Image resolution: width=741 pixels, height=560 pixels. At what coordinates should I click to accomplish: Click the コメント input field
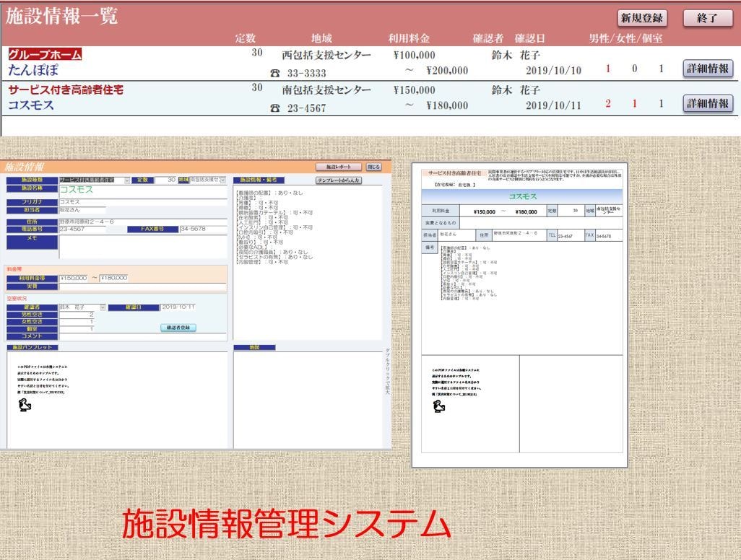click(142, 336)
